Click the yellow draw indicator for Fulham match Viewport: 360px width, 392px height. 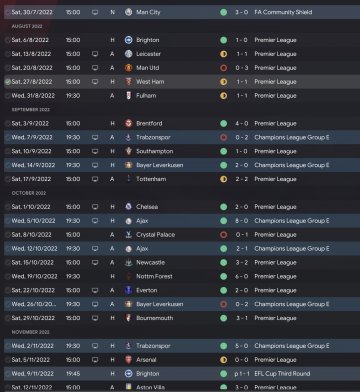pos(224,96)
